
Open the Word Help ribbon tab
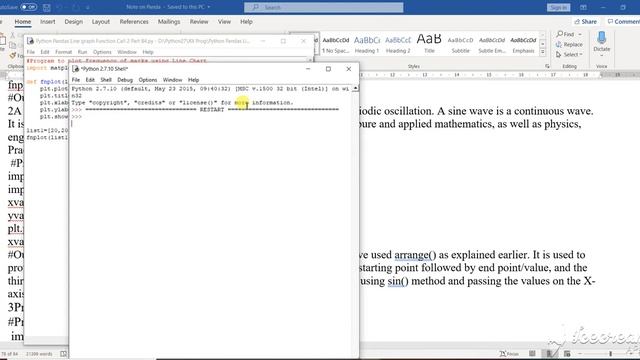(246, 22)
